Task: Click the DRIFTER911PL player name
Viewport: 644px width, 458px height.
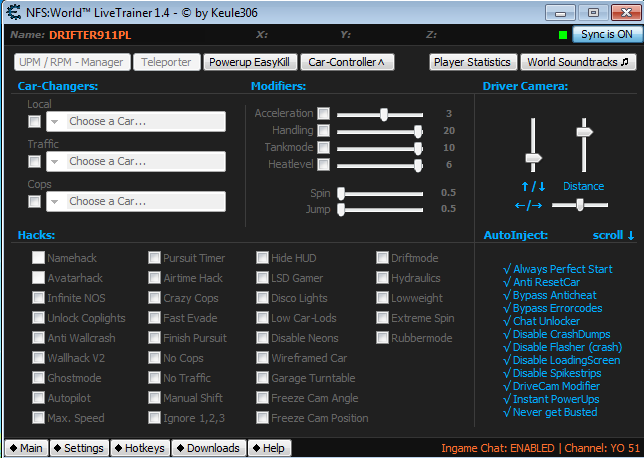Action: pos(90,35)
